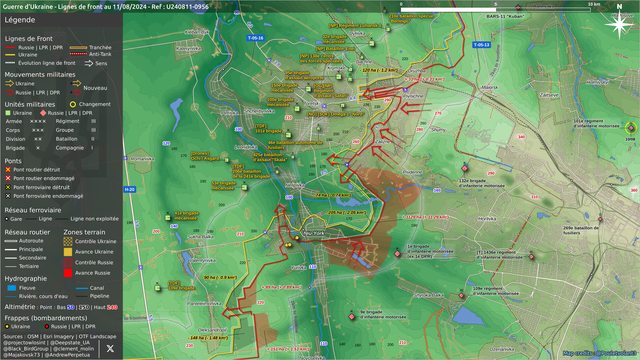The image size is (640, 360).
Task: Click the Contrôle Ukraine hatched swatch
Action: (68, 241)
